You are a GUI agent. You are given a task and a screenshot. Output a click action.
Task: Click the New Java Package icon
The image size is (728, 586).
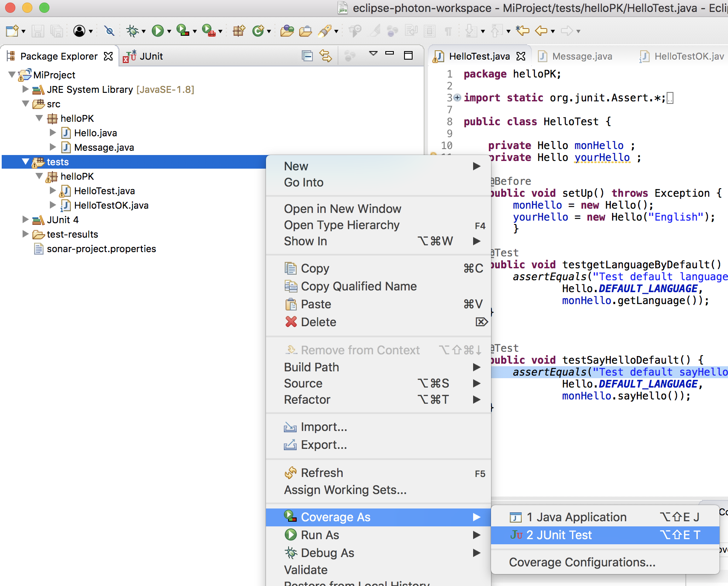(239, 31)
